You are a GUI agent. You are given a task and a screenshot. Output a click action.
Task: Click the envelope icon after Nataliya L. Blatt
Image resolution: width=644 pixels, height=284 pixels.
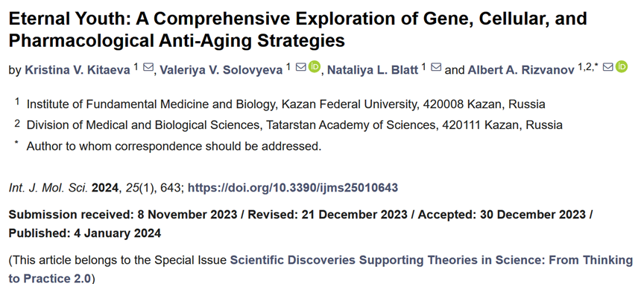click(x=436, y=67)
